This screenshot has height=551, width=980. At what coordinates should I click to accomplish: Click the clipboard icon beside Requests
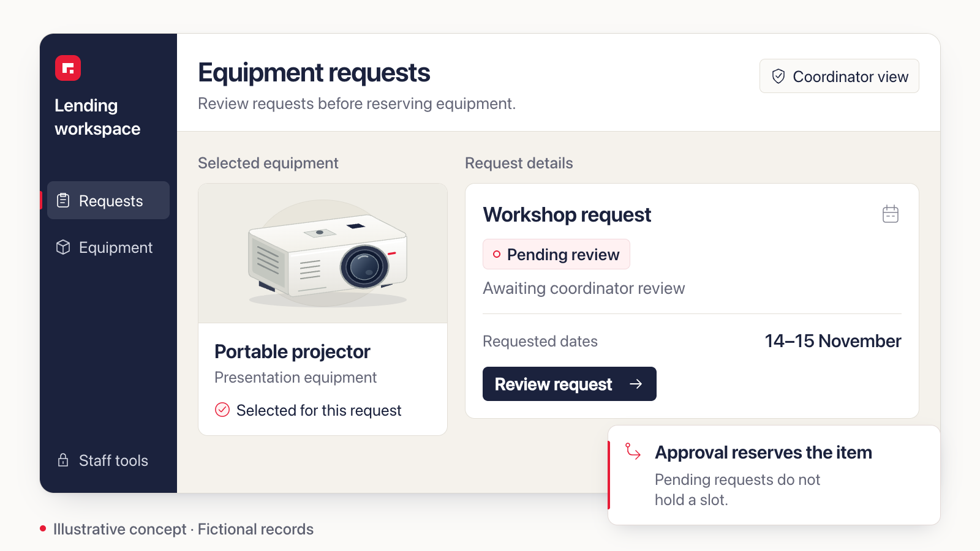[x=63, y=200]
